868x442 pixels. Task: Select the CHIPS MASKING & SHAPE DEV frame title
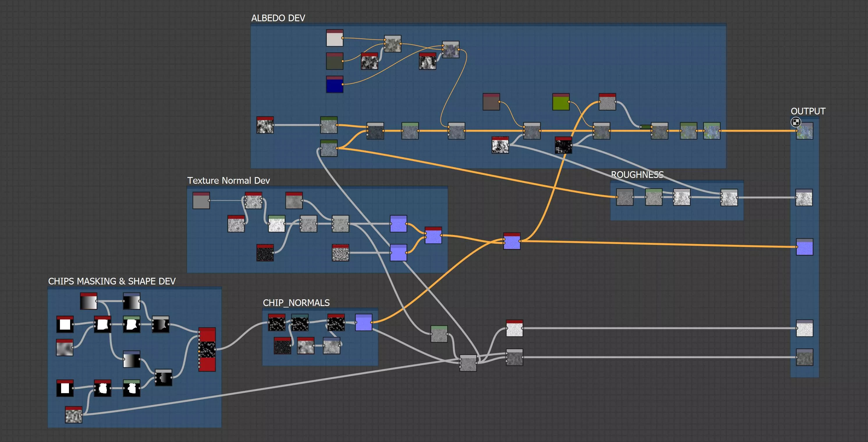[112, 282]
